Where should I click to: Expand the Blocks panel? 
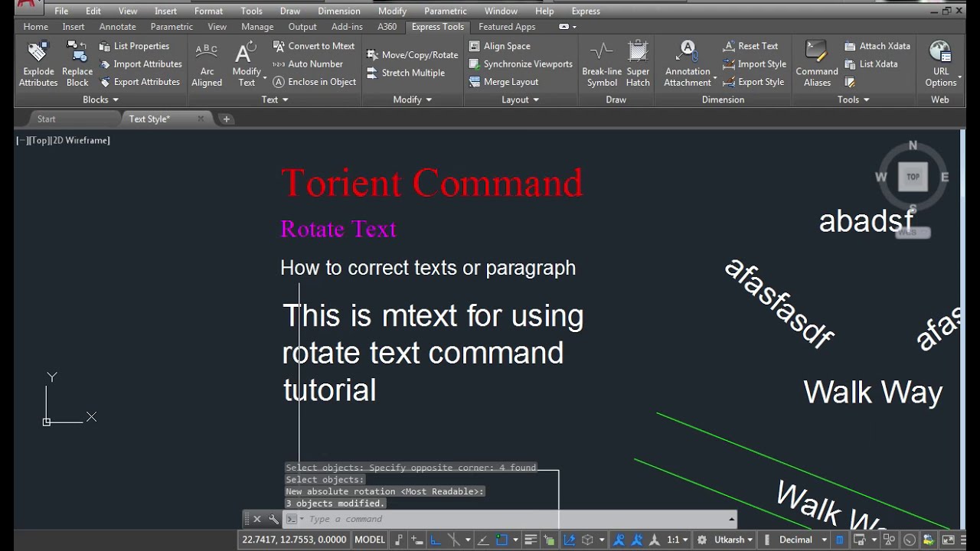coord(100,99)
